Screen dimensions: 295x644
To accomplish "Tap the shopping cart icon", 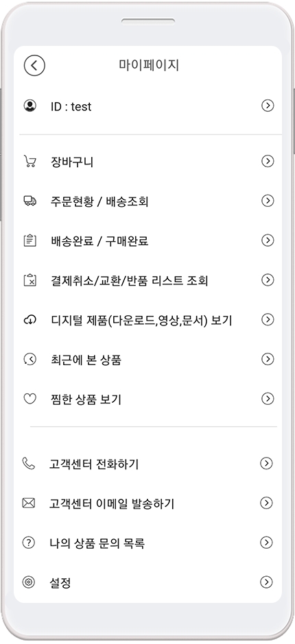I will point(29,162).
